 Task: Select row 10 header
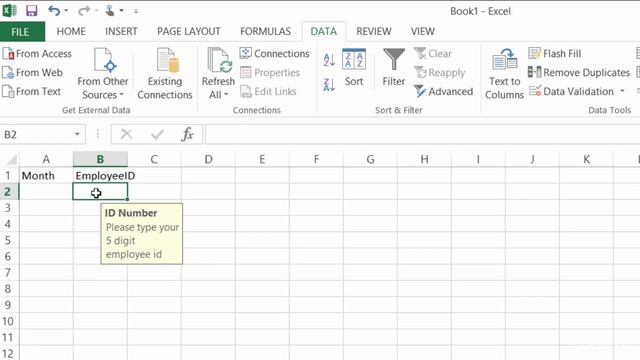click(8, 321)
